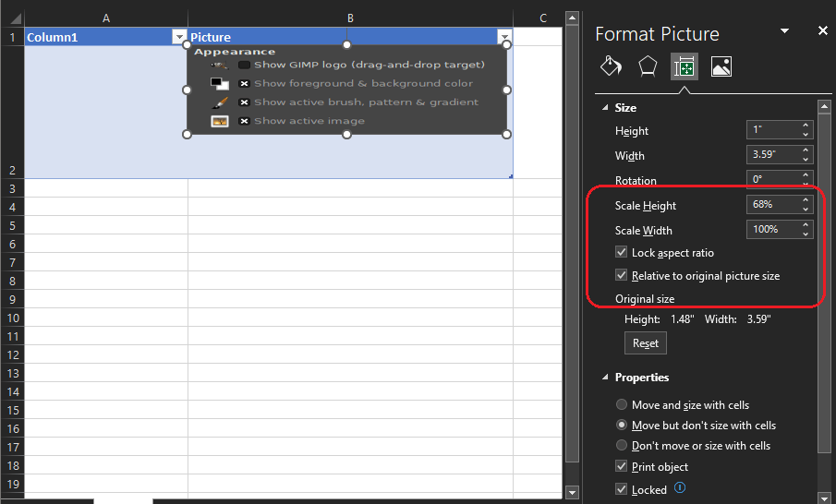This screenshot has width=836, height=504.
Task: Click the picture's left-middle resize handle
Action: pyautogui.click(x=188, y=90)
